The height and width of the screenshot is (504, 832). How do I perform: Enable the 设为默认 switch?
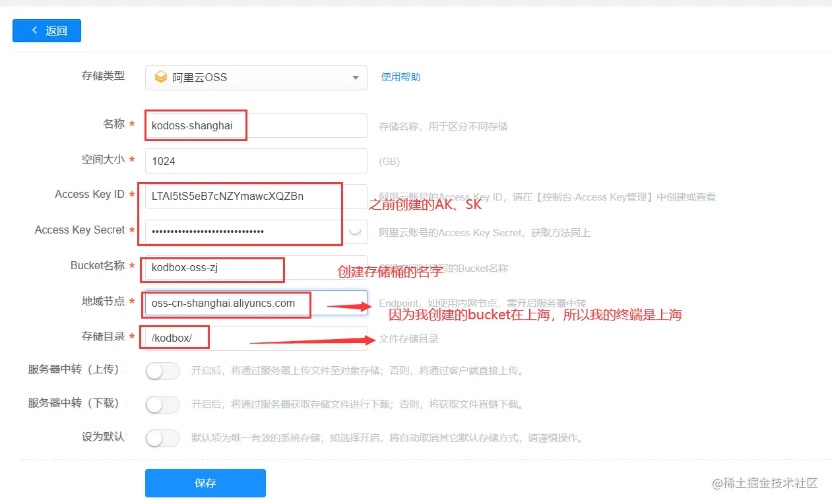162,438
